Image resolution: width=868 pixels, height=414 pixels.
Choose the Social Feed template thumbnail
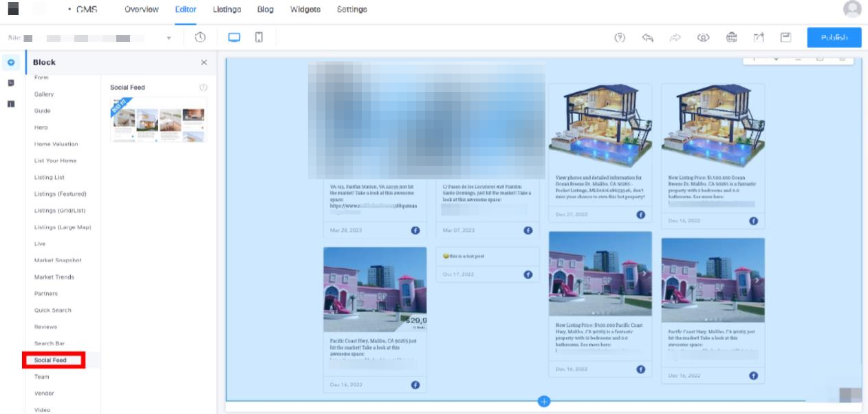click(x=158, y=119)
